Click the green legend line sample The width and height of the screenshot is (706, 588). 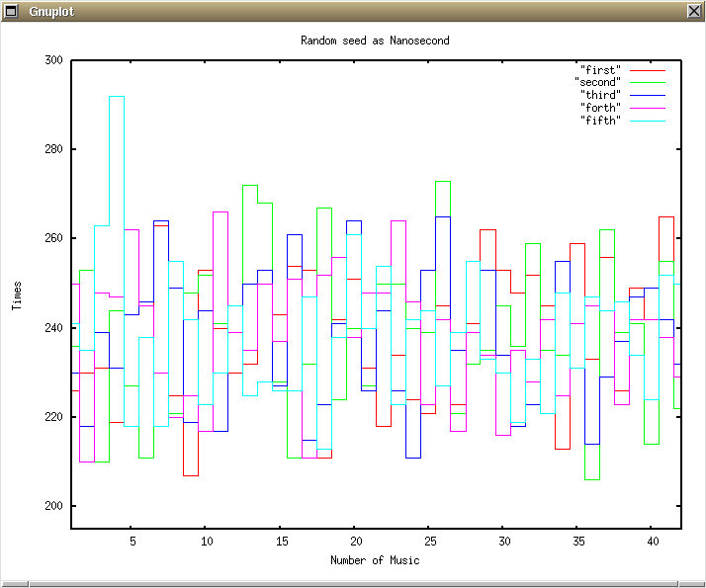[x=648, y=83]
